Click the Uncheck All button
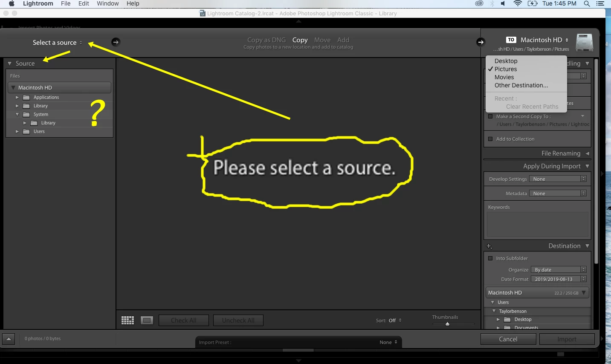611x364 pixels. pos(238,321)
